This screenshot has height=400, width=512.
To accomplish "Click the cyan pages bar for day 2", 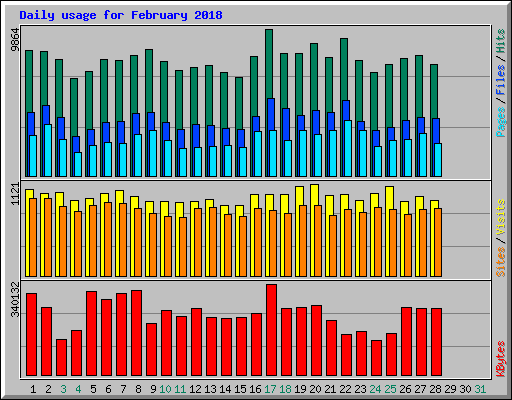I will (x=48, y=150).
